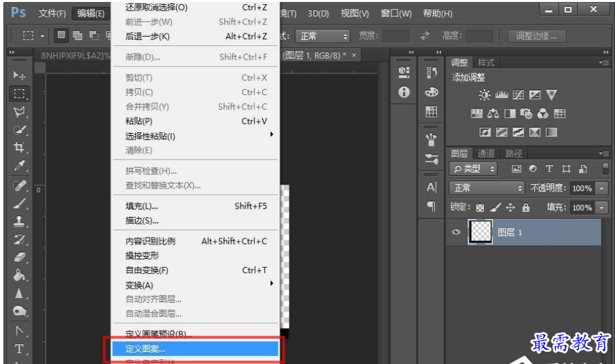Screen dimensions: 615x364
Task: Select the Move tool
Action: point(19,75)
